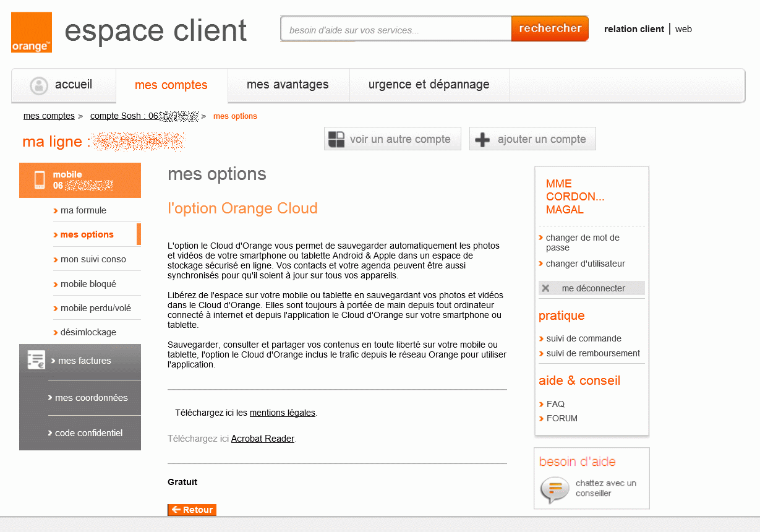Open suivi de remboursement link
Screen dimensions: 760x532
(593, 353)
